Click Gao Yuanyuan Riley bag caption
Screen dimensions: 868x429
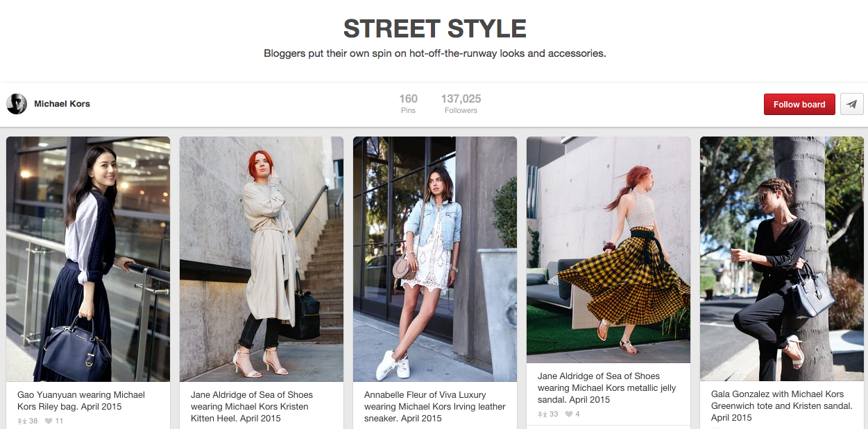81,401
